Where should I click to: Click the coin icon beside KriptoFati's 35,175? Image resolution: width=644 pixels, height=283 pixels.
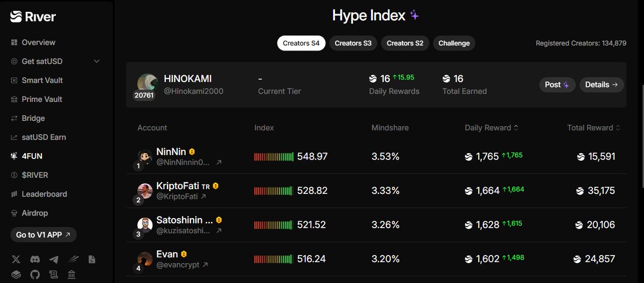click(580, 191)
